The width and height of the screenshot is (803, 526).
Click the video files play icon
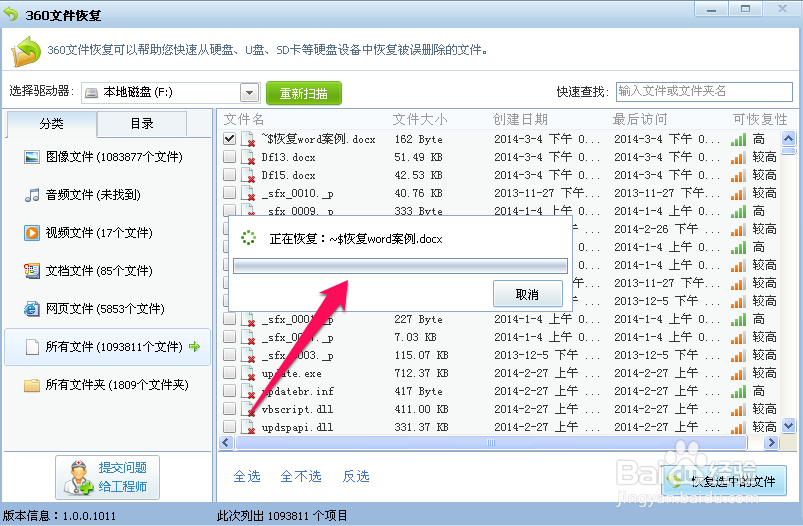(x=32, y=233)
